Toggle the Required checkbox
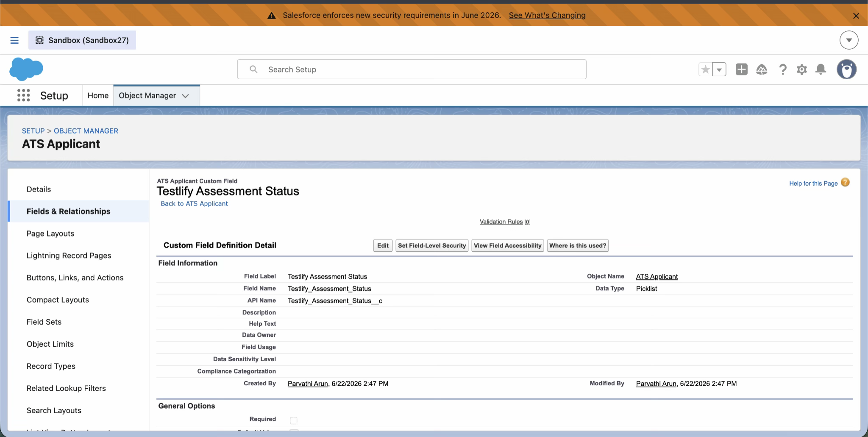 [x=294, y=420]
